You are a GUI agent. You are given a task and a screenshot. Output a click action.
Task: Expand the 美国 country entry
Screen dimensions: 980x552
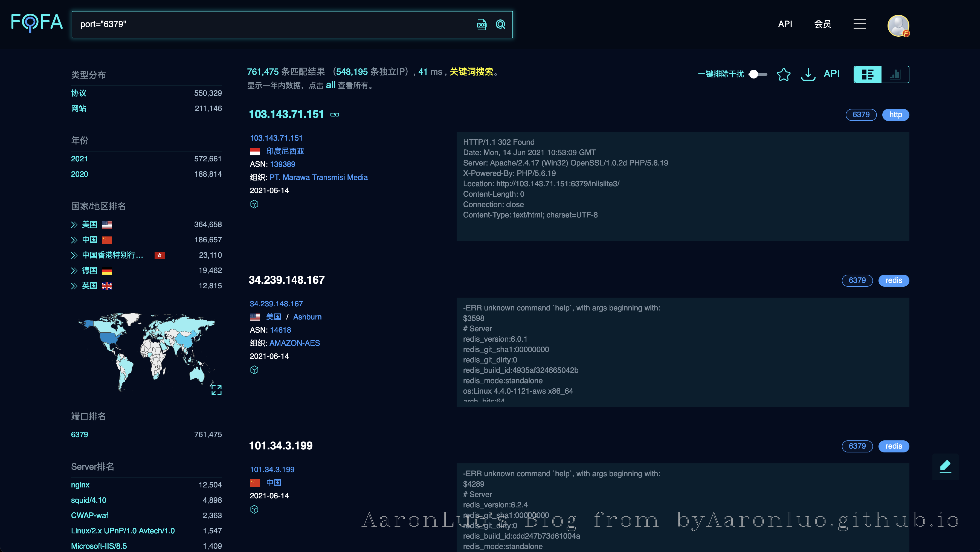[74, 225]
